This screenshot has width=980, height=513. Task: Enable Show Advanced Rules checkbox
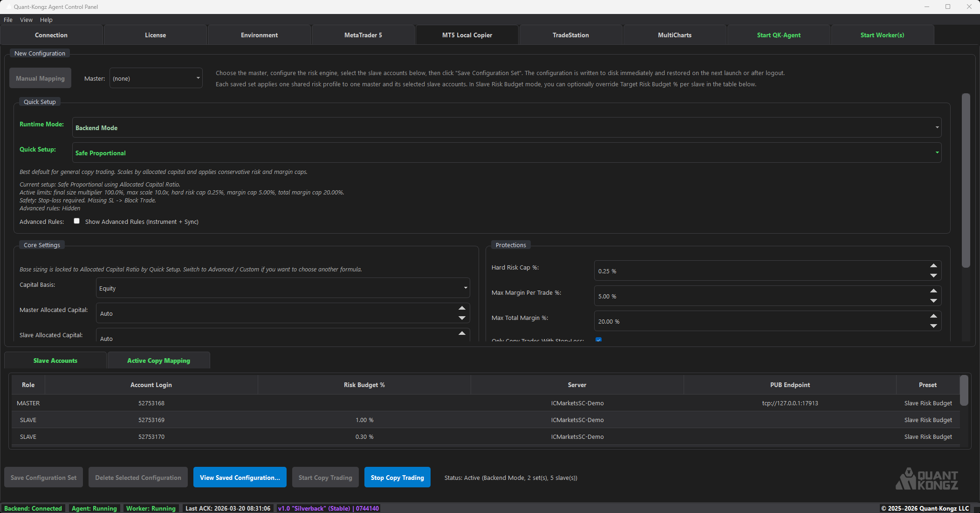click(x=76, y=221)
